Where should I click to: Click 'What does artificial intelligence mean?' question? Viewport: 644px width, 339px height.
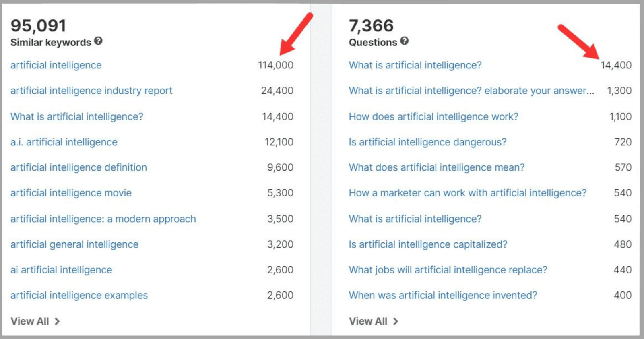pyautogui.click(x=436, y=167)
